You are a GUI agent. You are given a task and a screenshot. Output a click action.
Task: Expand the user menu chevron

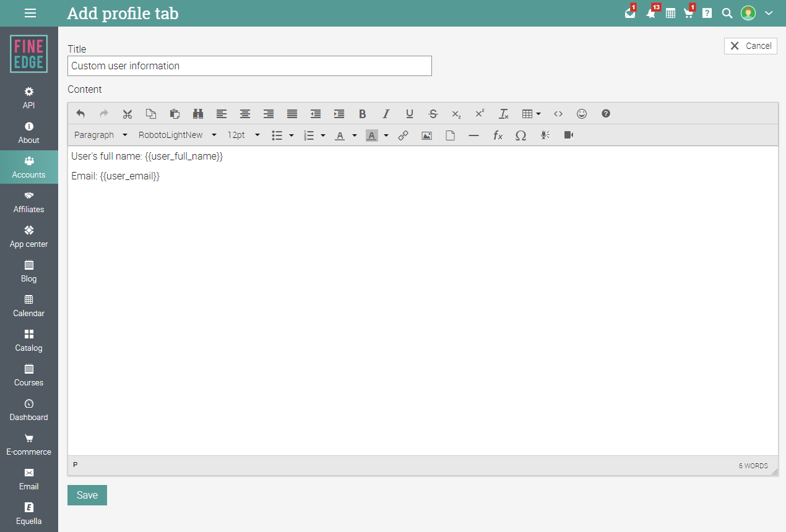[x=769, y=13]
